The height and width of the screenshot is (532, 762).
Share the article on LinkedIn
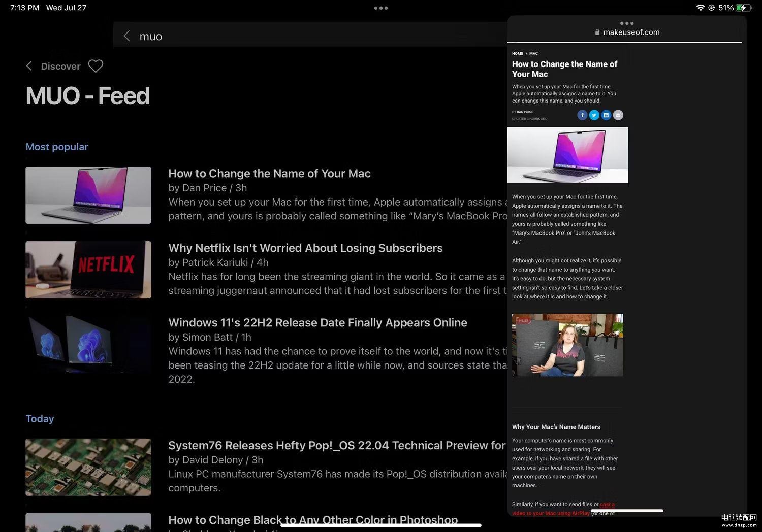click(x=606, y=115)
